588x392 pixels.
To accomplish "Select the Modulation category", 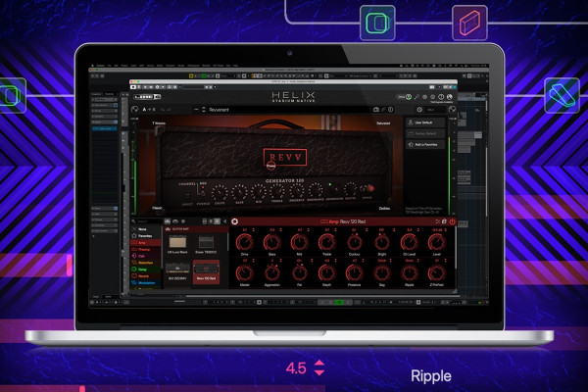I will (x=146, y=283).
